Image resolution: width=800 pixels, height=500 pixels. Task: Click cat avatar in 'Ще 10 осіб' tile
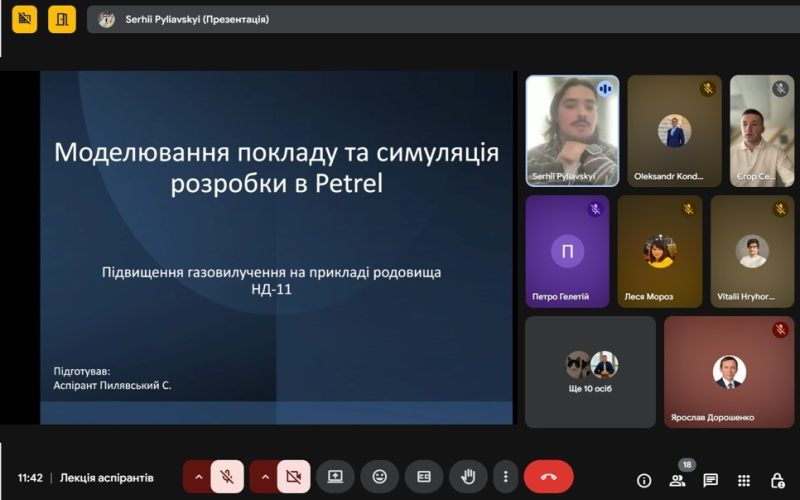(x=578, y=364)
